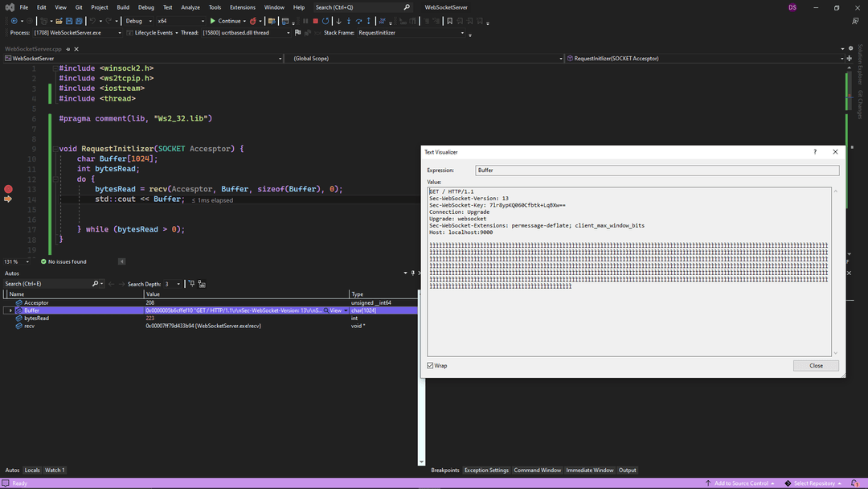
Task: Open the Debug menu
Action: click(146, 7)
